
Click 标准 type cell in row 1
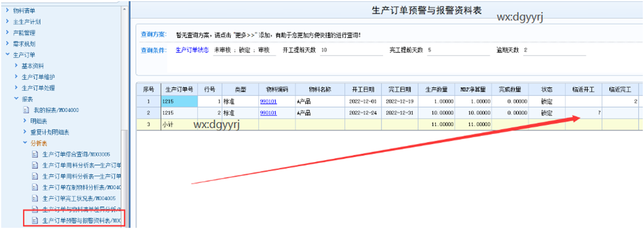click(x=240, y=101)
